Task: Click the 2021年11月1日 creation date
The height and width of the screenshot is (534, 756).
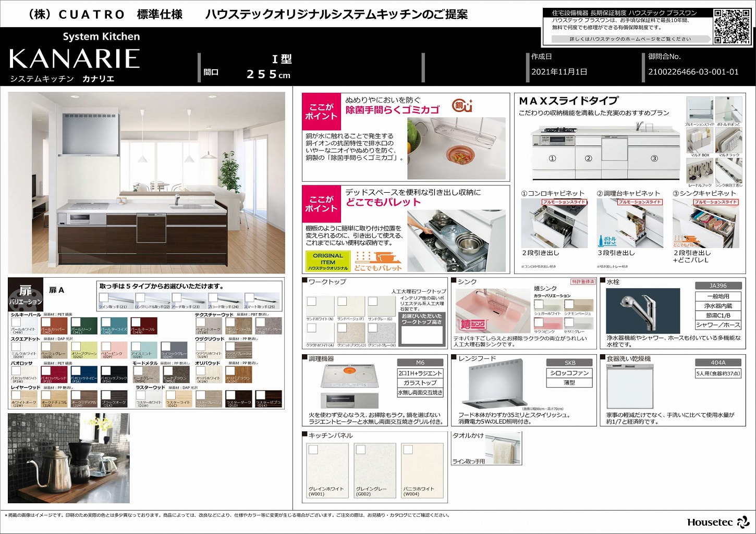Action: 559,72
